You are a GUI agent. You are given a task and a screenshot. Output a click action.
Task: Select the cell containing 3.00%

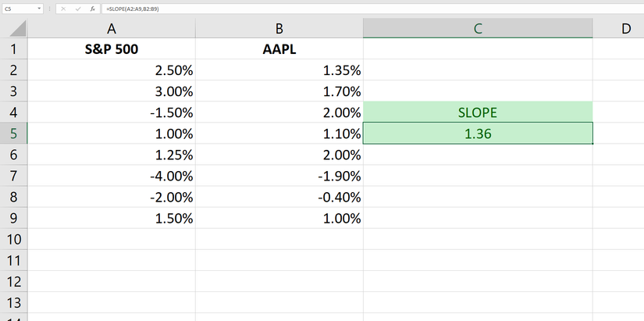click(112, 91)
